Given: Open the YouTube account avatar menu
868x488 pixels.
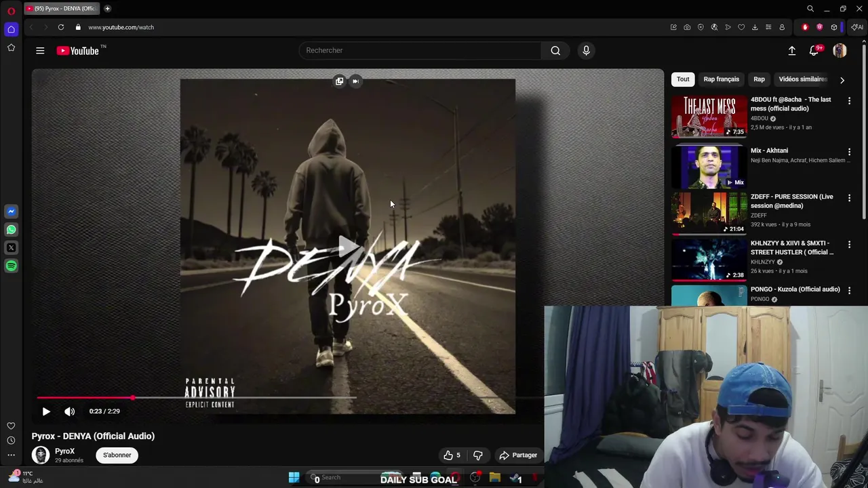Looking at the screenshot, I should point(840,50).
